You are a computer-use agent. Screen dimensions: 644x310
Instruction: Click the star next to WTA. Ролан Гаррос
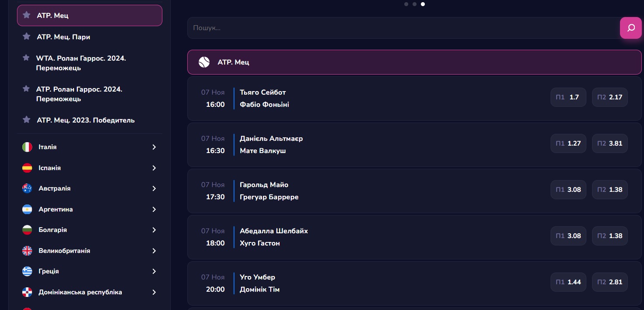pyautogui.click(x=26, y=58)
